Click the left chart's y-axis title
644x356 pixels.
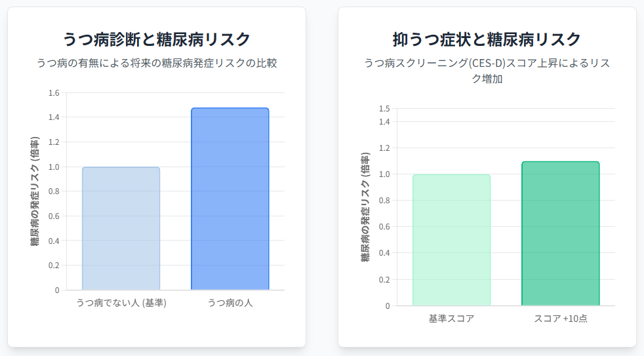coord(35,191)
